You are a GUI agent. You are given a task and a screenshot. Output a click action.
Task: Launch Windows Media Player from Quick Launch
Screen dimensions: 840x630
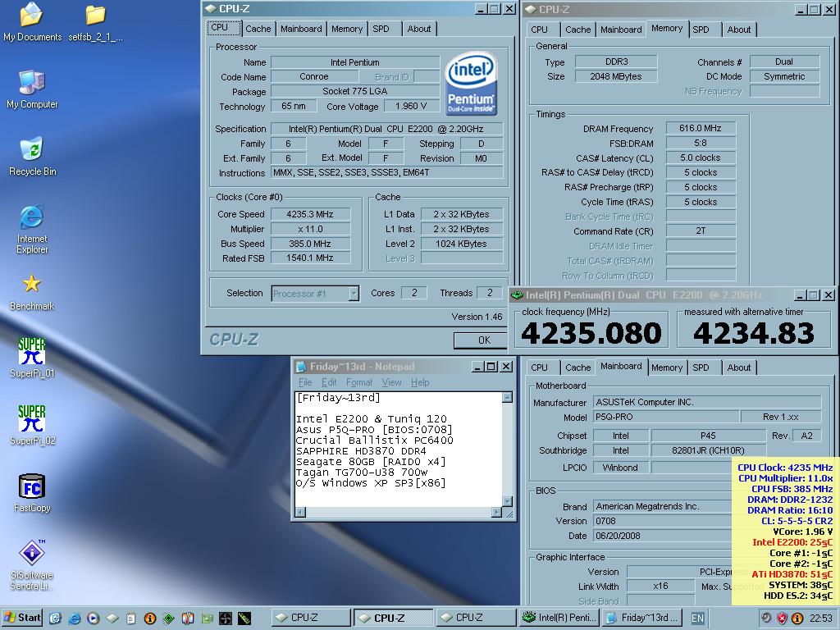click(x=94, y=619)
